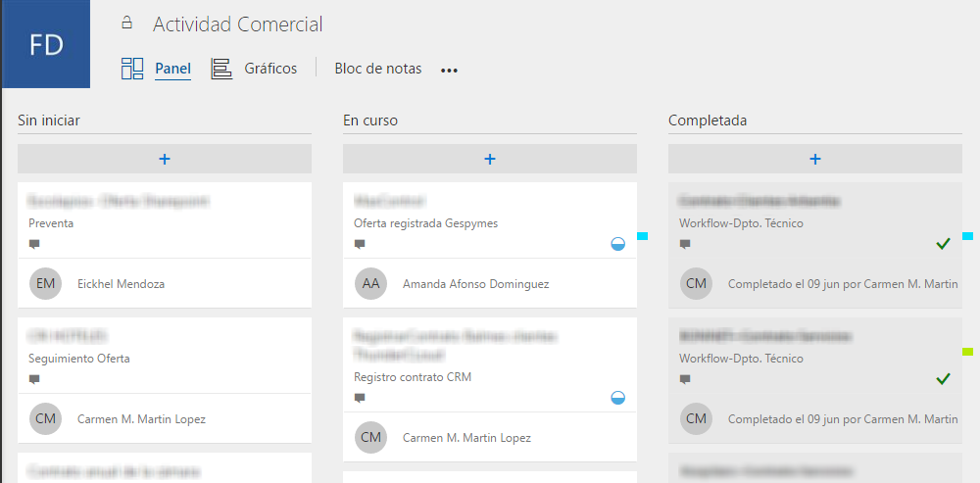
Task: Click cyan label marker on Oferta registrada Gespymes
Action: coord(642,236)
